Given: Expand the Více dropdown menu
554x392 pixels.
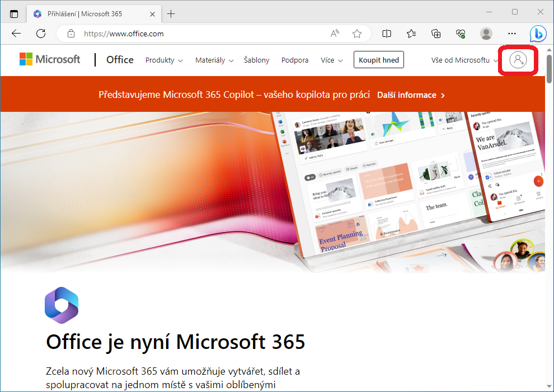Looking at the screenshot, I should (x=332, y=60).
